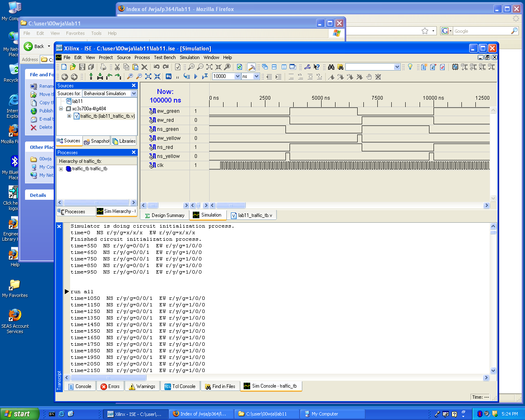Viewport: 525px width, 420px height.
Task: Click the blue Run triangle icon
Action: coord(196,76)
